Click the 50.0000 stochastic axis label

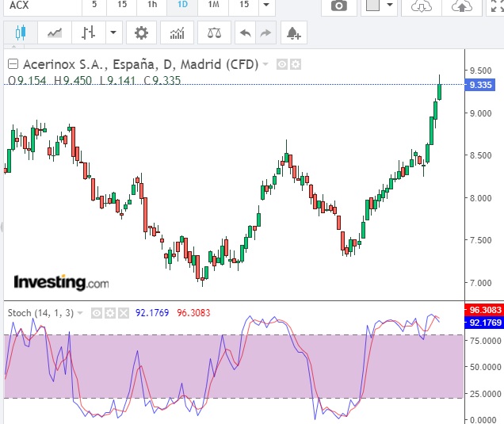pyautogui.click(x=485, y=367)
